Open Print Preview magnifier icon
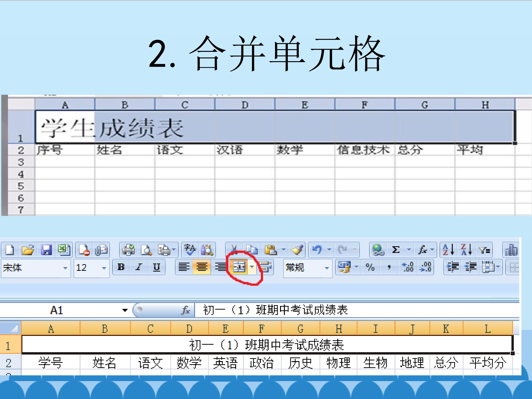The width and height of the screenshot is (532, 399). (146, 250)
